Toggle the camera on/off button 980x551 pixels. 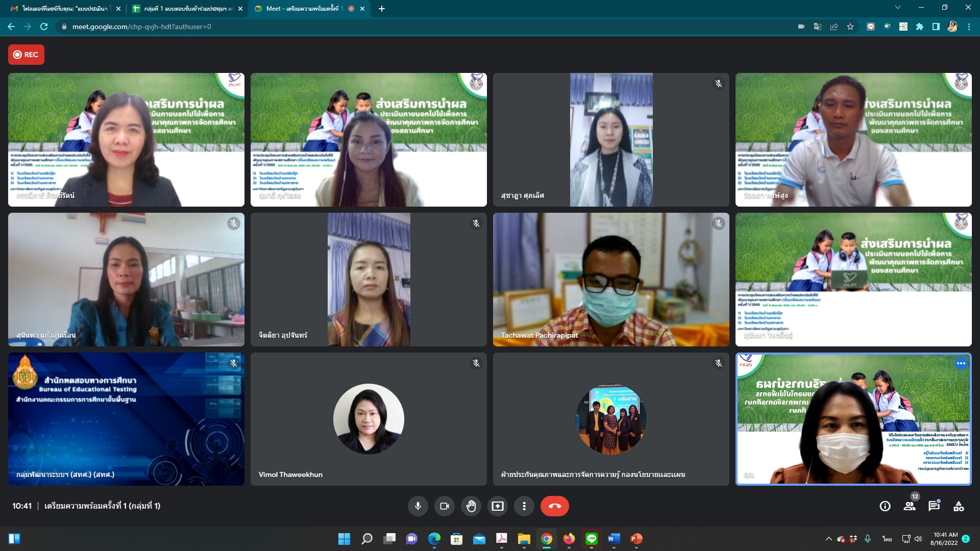pos(445,506)
